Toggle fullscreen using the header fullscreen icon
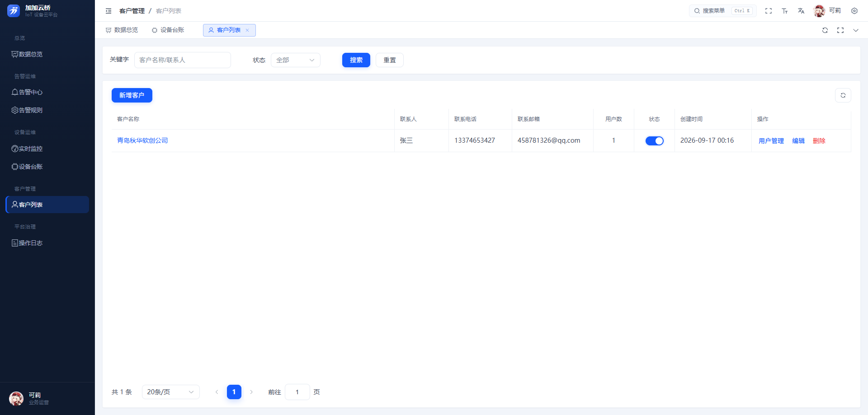Screen dimensions: 868x415 (769, 11)
